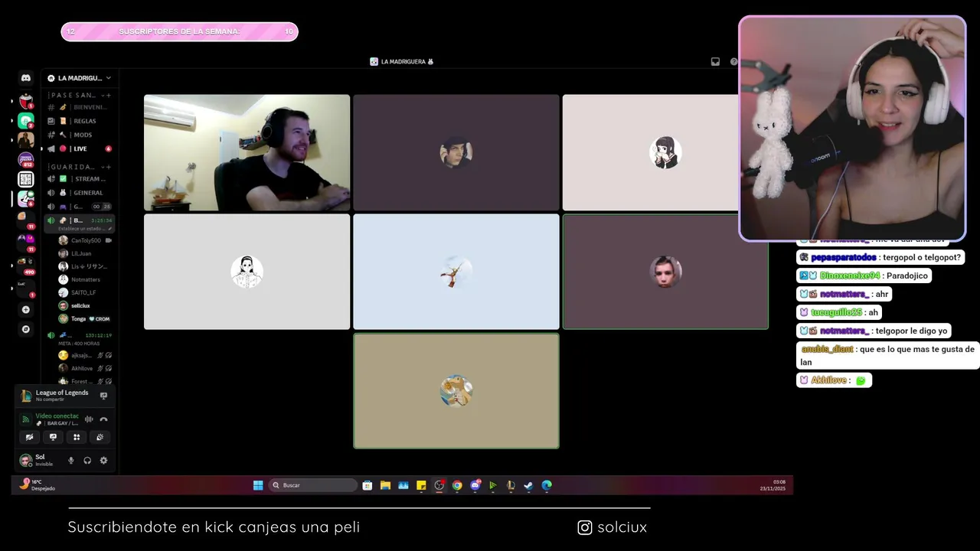Join the GEINERAL voice channel
980x551 pixels.
point(79,193)
